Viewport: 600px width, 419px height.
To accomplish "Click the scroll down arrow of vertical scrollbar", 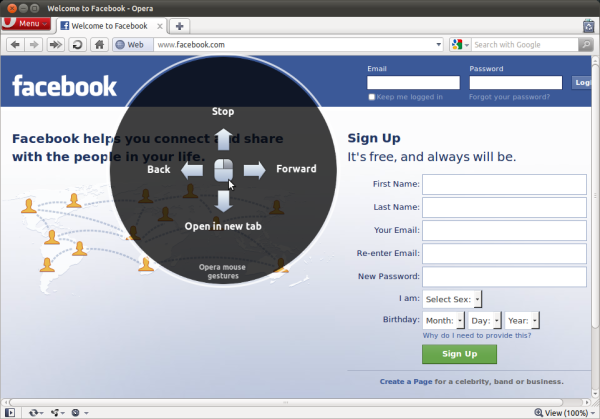I will (x=595, y=393).
